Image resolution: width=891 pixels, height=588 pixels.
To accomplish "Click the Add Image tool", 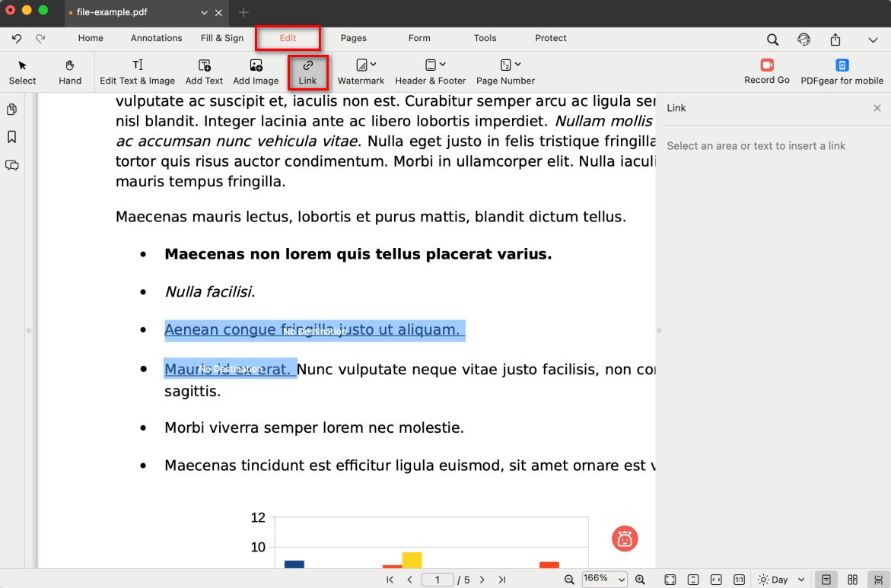I will [256, 72].
